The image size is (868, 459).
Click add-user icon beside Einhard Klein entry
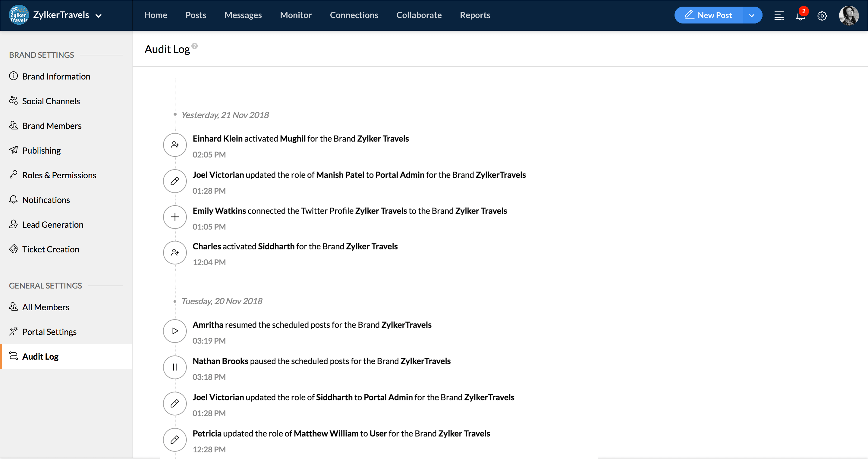coord(175,145)
